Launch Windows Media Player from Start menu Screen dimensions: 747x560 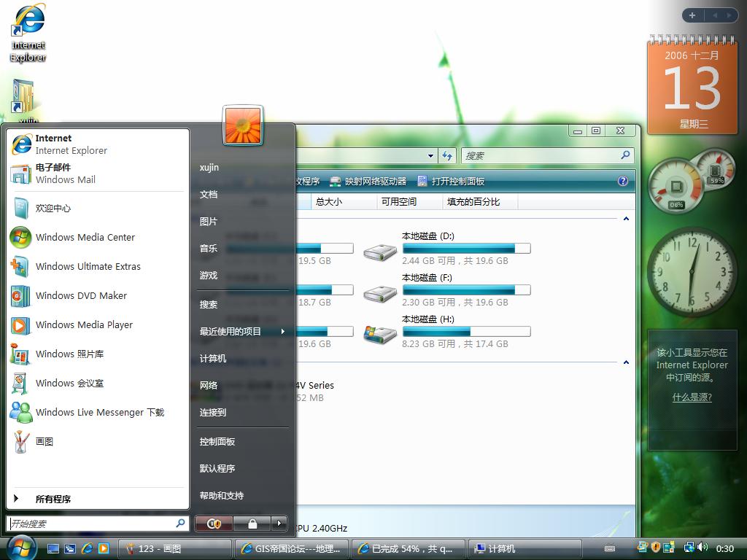98,324
